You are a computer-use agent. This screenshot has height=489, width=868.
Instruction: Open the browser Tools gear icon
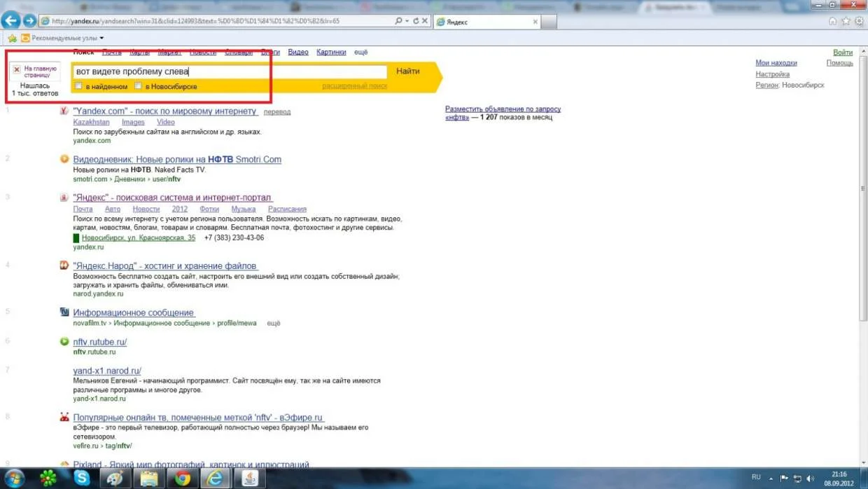pos(859,21)
